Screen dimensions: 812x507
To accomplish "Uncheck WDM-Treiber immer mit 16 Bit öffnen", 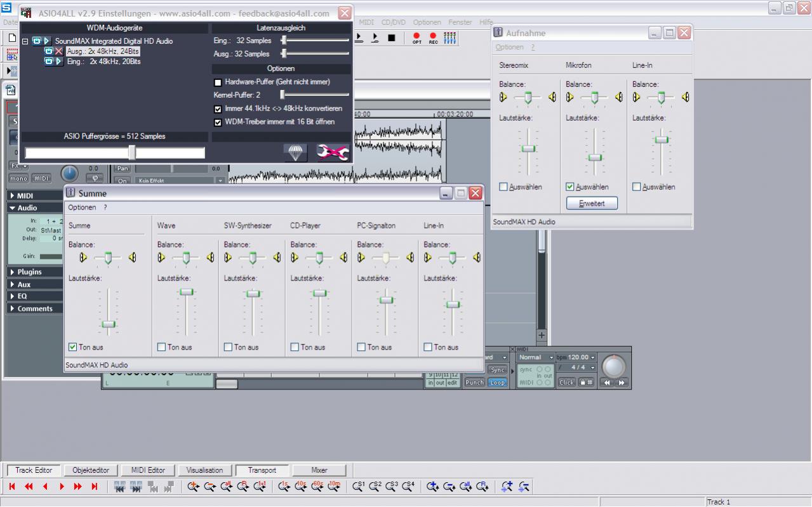I will (218, 122).
